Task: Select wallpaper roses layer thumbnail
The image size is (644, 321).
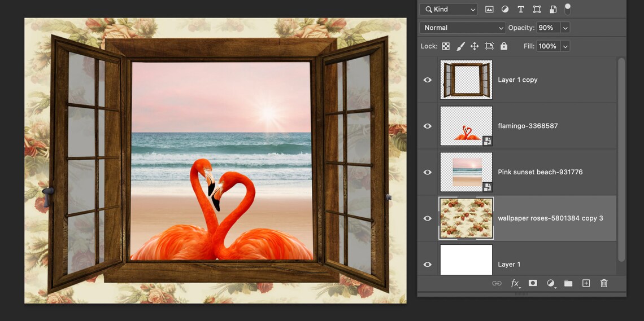Action: click(x=466, y=218)
